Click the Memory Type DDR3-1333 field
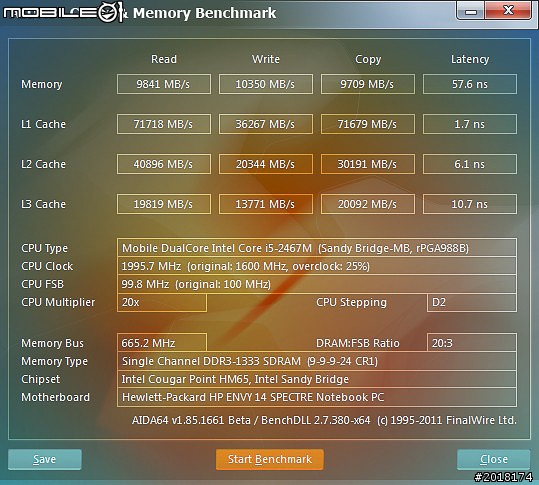Image resolution: width=539 pixels, height=485 pixels. click(x=317, y=361)
